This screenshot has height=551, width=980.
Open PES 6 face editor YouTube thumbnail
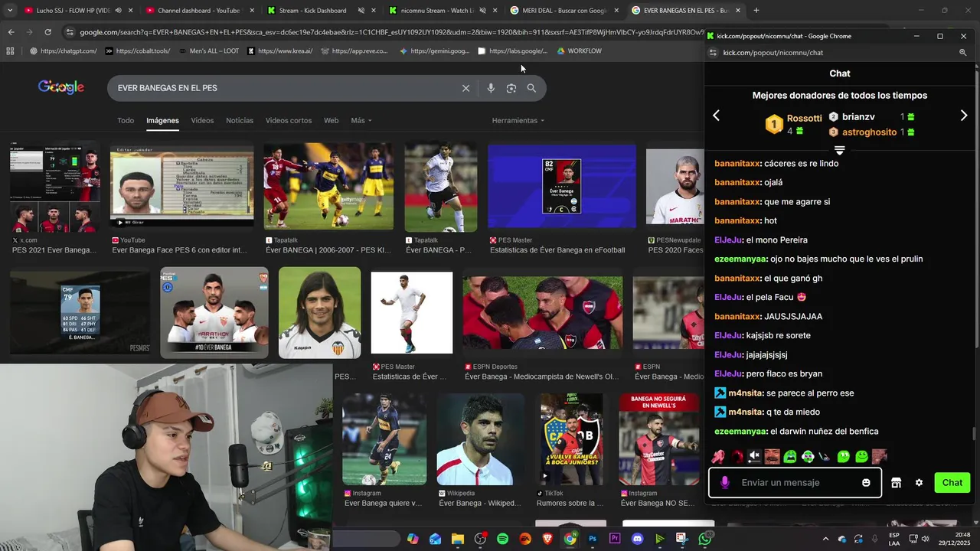coord(181,186)
